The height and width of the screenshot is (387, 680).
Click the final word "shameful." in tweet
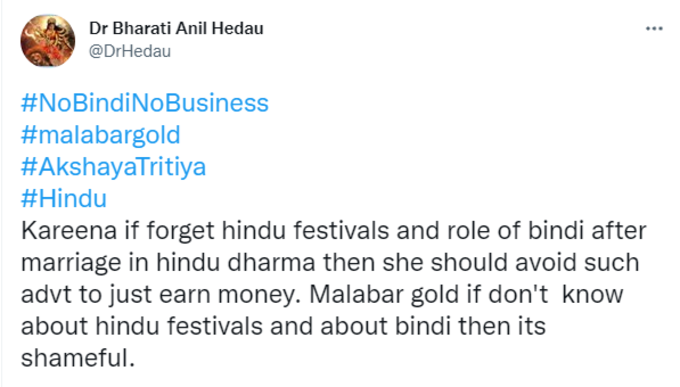click(78, 358)
